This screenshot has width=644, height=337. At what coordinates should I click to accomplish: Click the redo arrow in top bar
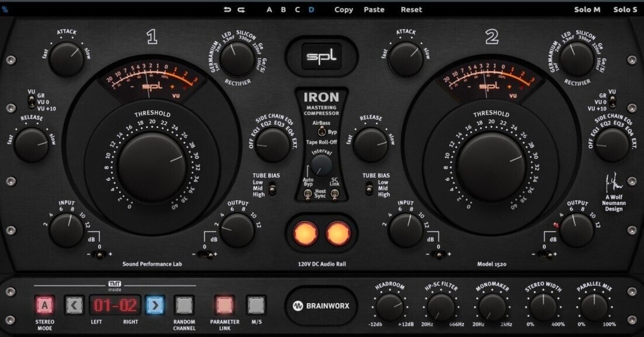[241, 10]
